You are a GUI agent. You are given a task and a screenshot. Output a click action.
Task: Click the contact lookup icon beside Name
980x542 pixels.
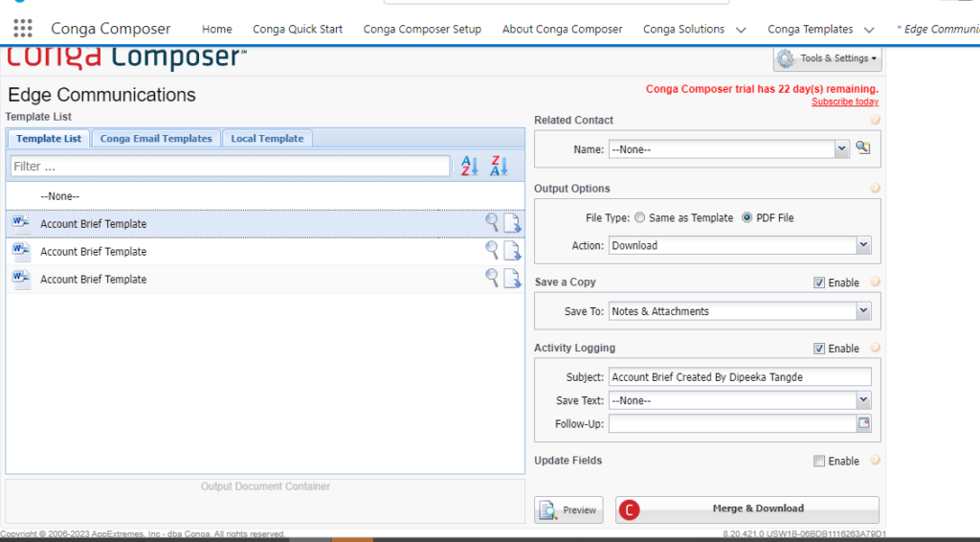pyautogui.click(x=863, y=148)
